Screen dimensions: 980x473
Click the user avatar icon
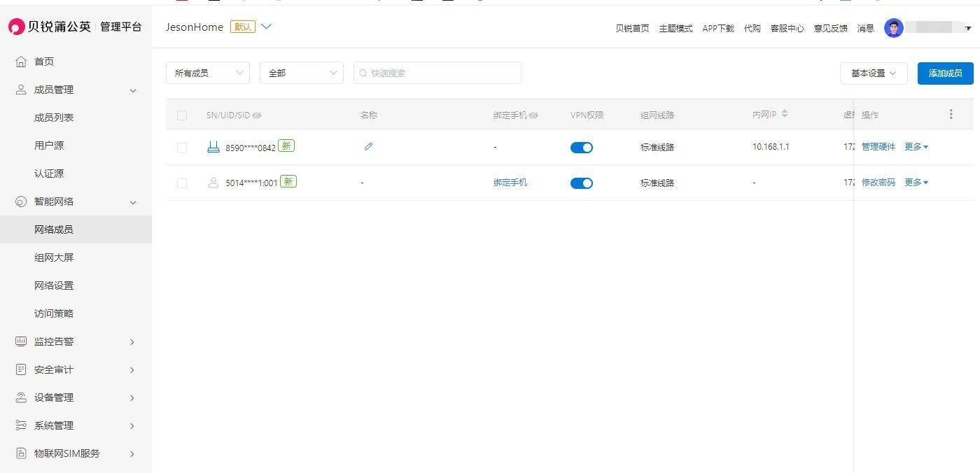point(894,28)
